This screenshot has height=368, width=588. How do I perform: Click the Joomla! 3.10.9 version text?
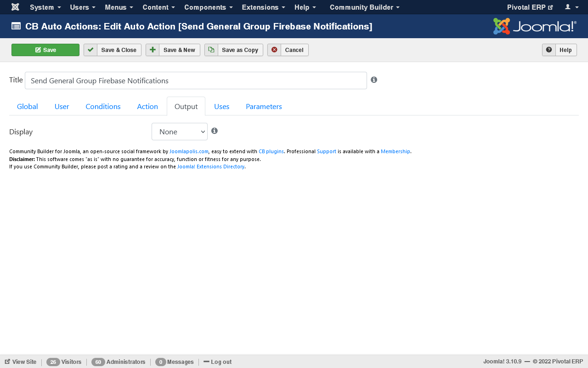(x=502, y=362)
